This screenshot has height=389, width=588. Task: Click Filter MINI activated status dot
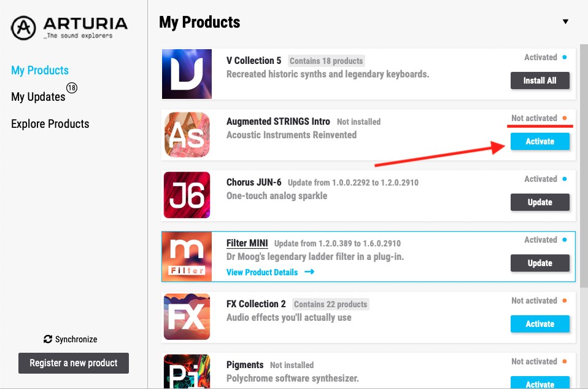pos(565,240)
